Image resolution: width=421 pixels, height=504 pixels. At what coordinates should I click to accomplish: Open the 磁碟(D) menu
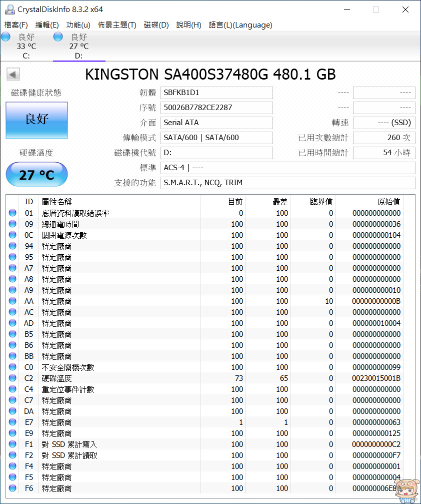pyautogui.click(x=156, y=25)
